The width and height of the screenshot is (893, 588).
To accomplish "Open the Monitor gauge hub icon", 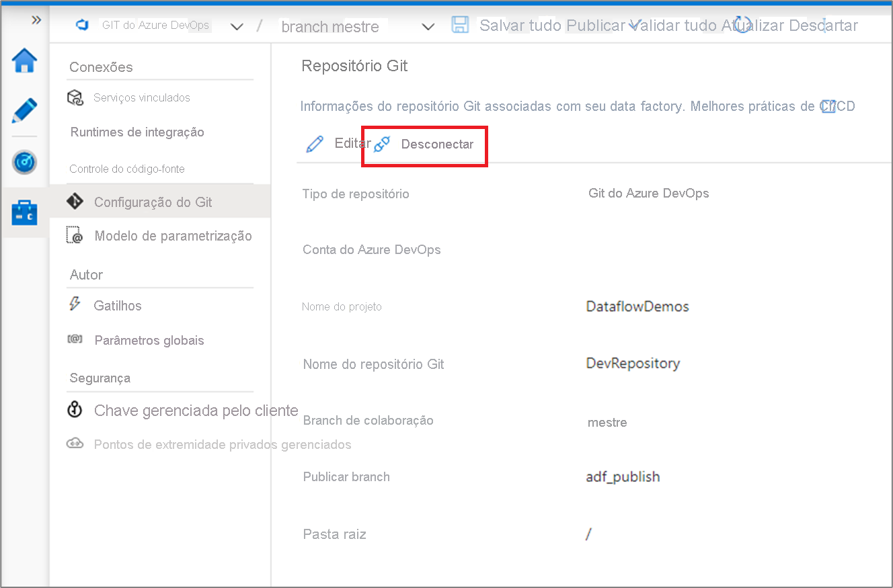I will coord(25,162).
